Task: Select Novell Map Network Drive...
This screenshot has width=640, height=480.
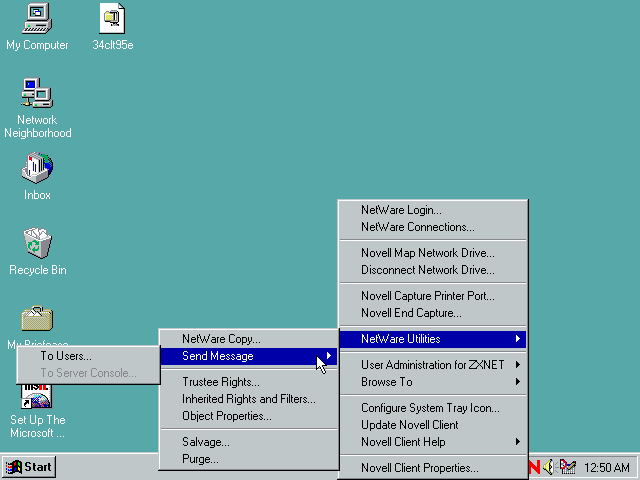Action: click(x=433, y=253)
